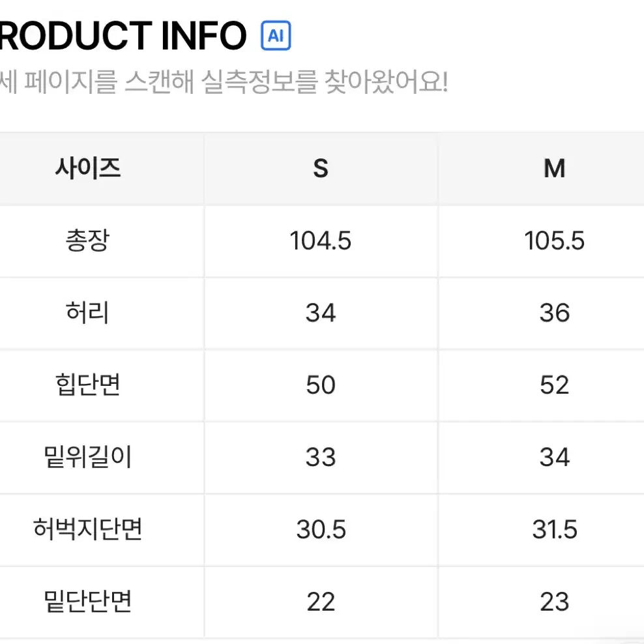Click the 밑단단면 row label
This screenshot has width=644, height=644.
pyautogui.click(x=88, y=602)
